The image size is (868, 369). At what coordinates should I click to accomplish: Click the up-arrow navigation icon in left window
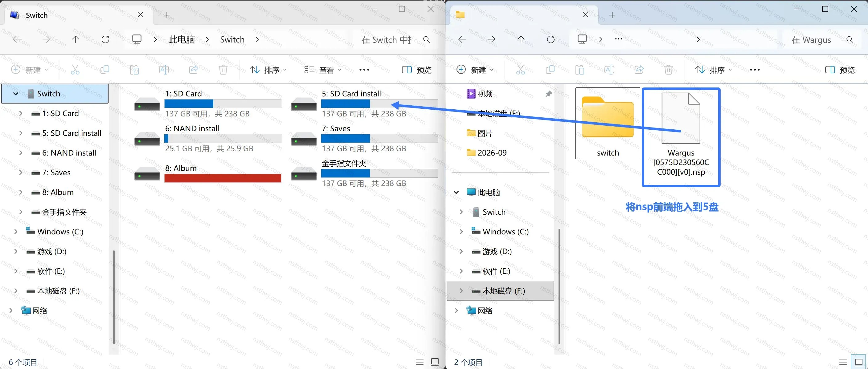pos(76,40)
